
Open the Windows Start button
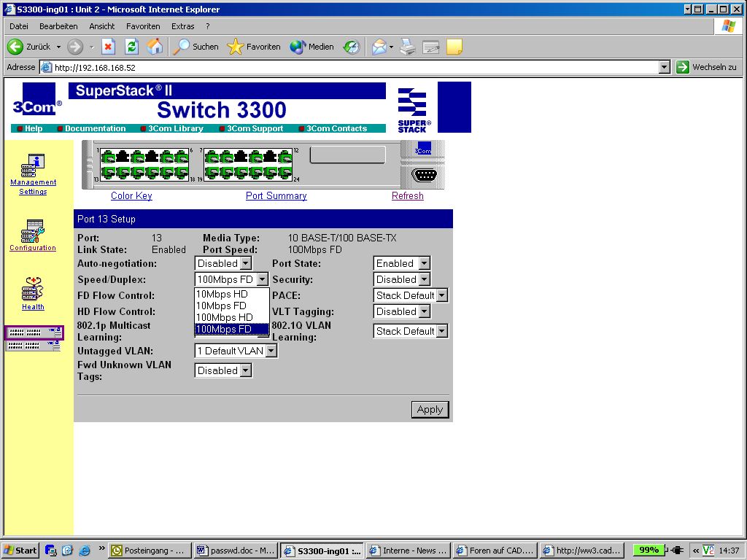point(20,551)
